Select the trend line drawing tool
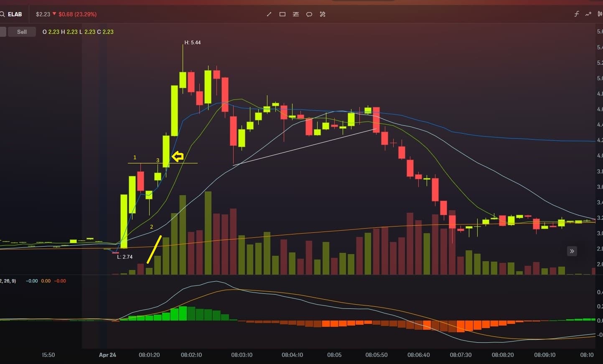This screenshot has width=603, height=364. pyautogui.click(x=269, y=14)
